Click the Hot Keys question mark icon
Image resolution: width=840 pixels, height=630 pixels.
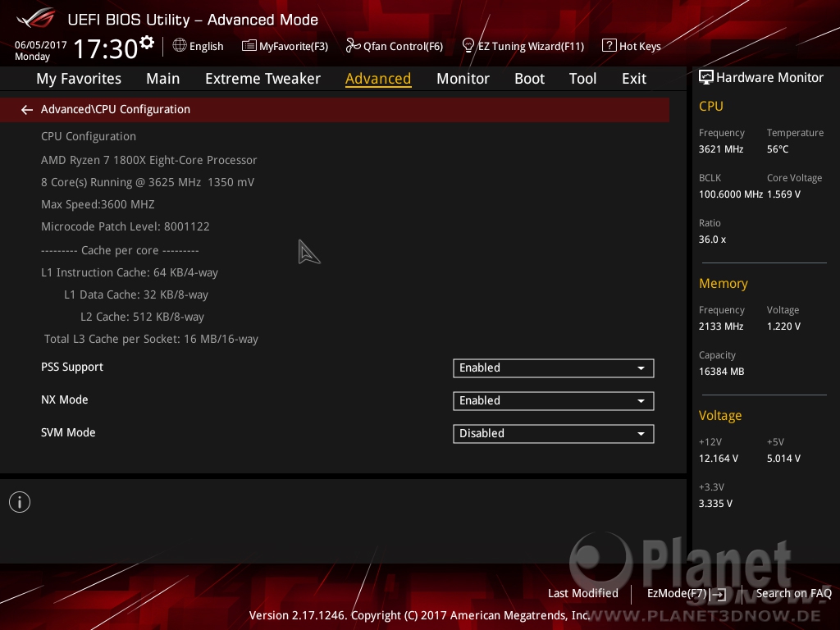click(x=609, y=46)
